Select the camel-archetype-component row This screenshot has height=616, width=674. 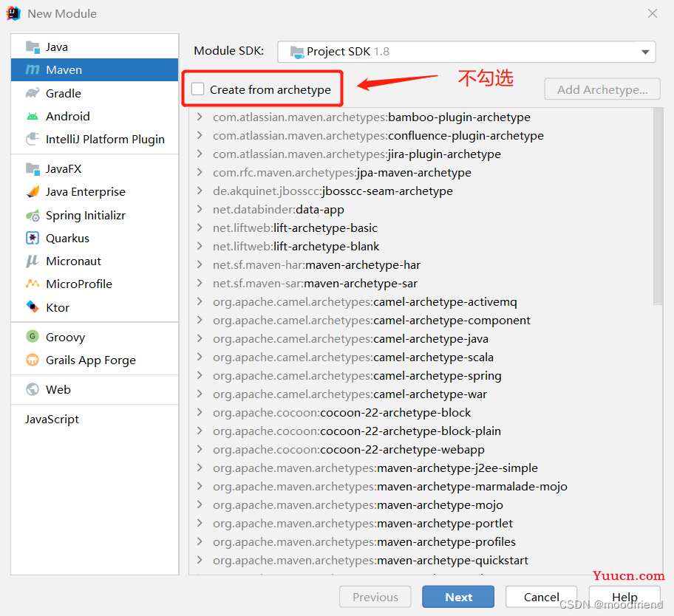(x=421, y=320)
